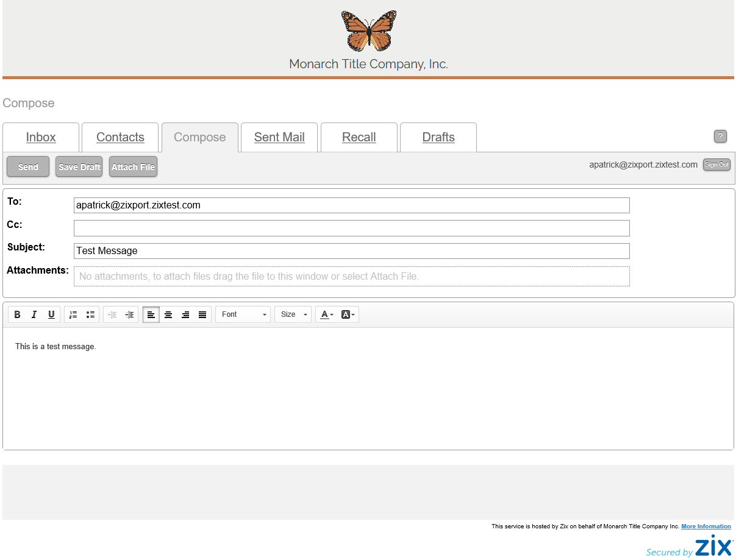Viewport: 736px width, 560px height.
Task: Center the message text
Action: [168, 314]
